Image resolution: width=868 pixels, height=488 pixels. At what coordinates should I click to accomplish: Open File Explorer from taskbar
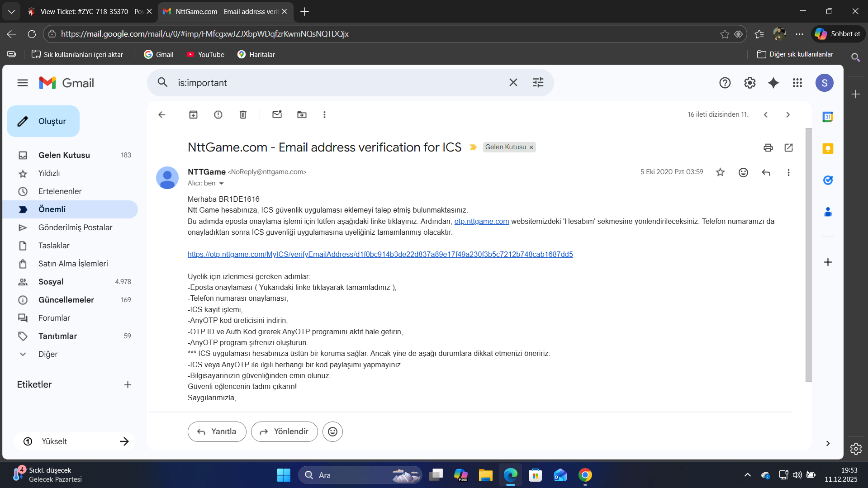(x=485, y=475)
